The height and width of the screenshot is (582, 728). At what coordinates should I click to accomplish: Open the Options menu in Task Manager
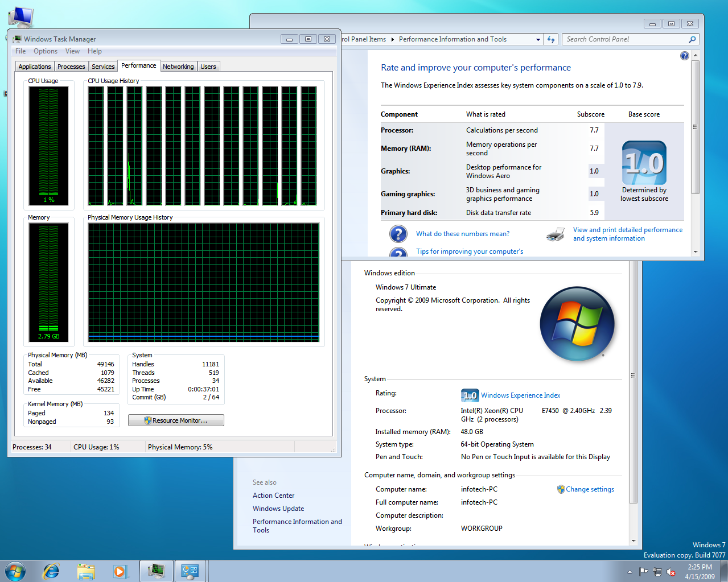[x=46, y=51]
